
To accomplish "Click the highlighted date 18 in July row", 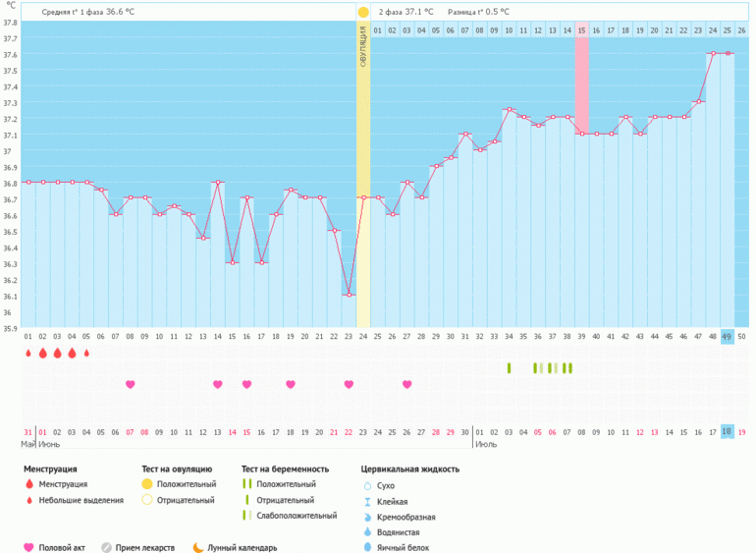I will [727, 431].
